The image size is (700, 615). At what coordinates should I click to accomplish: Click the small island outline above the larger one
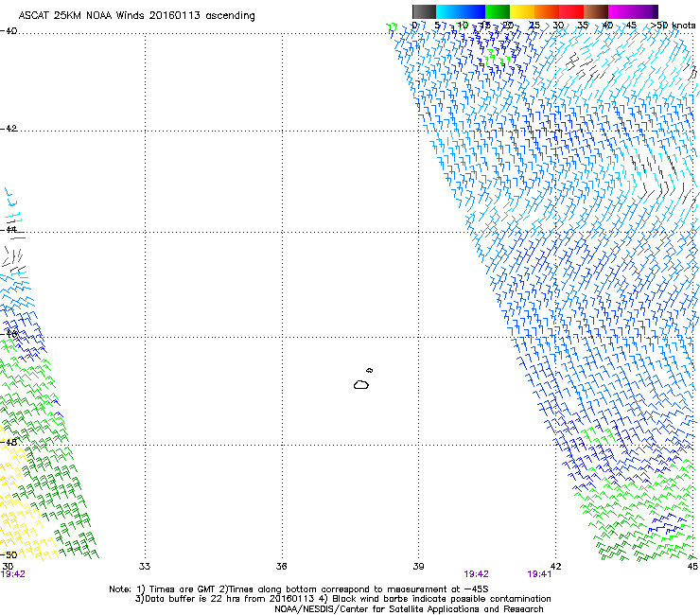(369, 370)
